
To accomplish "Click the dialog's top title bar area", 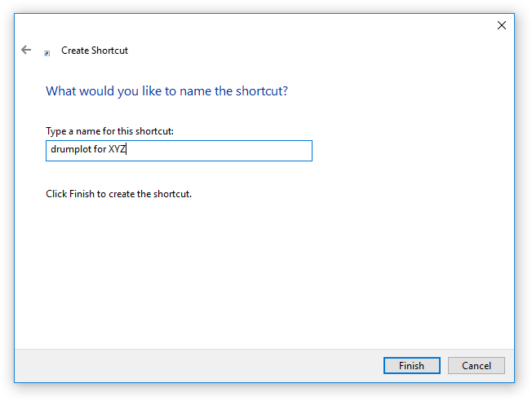I will 251,25.
